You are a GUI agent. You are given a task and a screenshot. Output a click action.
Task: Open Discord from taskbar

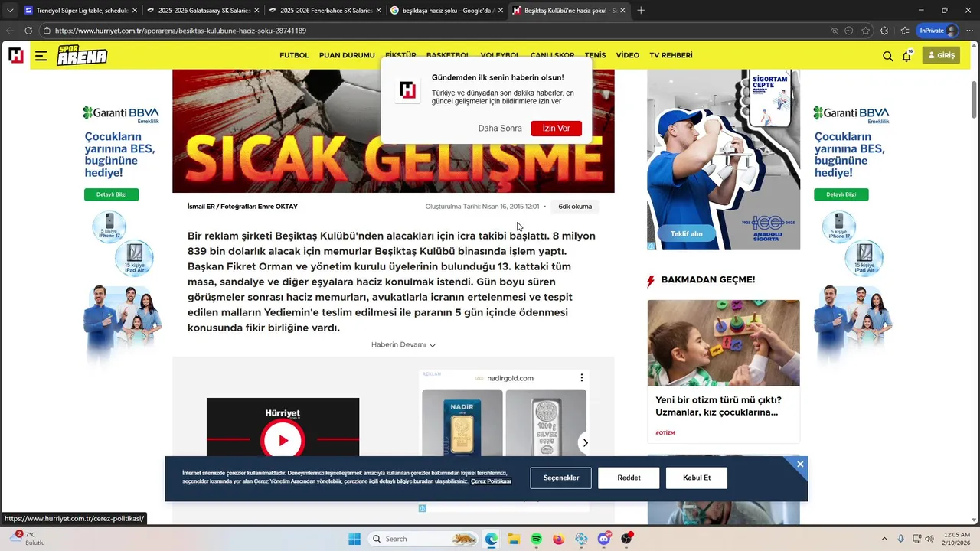(x=604, y=539)
